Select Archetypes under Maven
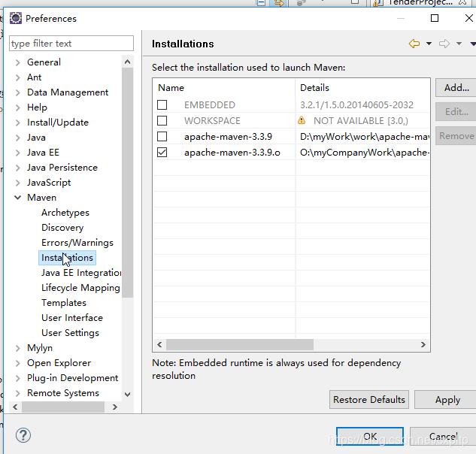Screen dimensions: 476x454 65,213
